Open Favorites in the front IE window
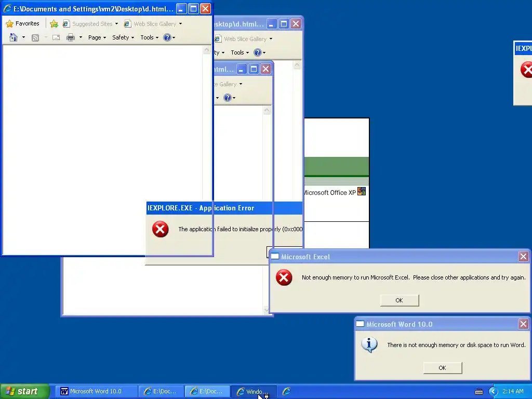The width and height of the screenshot is (532, 399). [x=23, y=23]
